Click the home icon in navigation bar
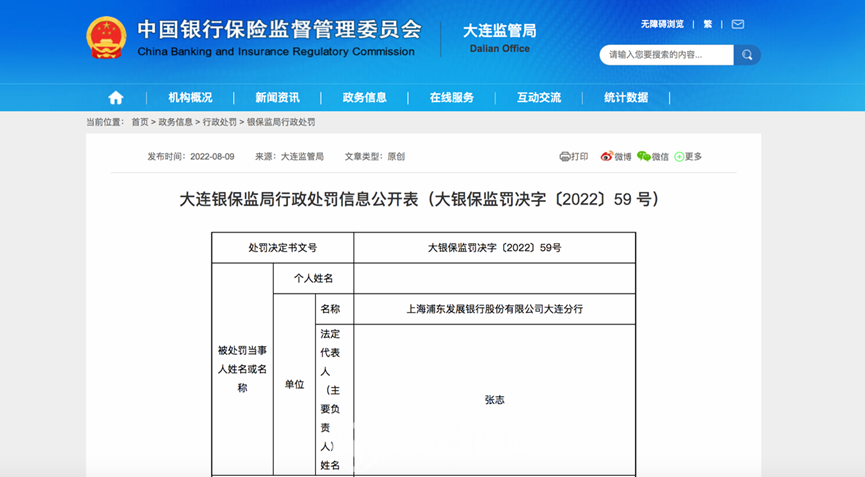The height and width of the screenshot is (477, 865). coord(116,98)
